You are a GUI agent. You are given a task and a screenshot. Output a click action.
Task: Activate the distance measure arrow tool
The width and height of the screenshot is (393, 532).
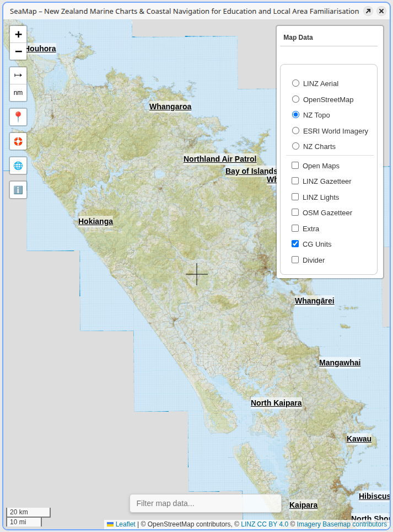tap(18, 76)
